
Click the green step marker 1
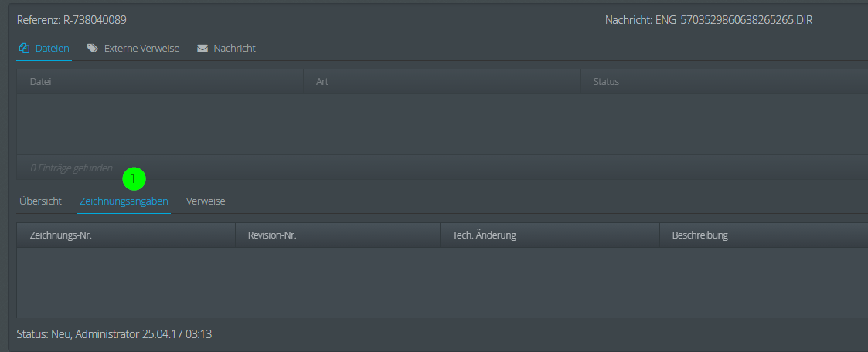[134, 179]
